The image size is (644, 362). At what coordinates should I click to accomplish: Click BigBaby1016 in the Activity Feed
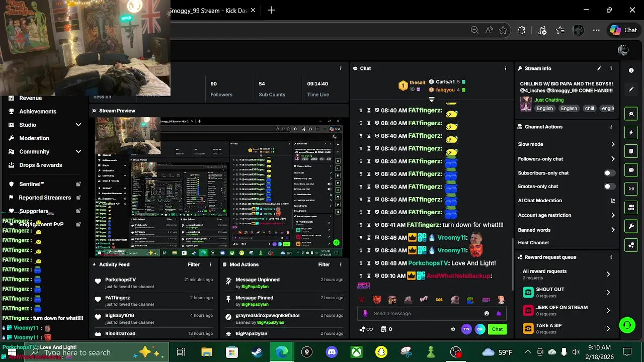tap(119, 316)
